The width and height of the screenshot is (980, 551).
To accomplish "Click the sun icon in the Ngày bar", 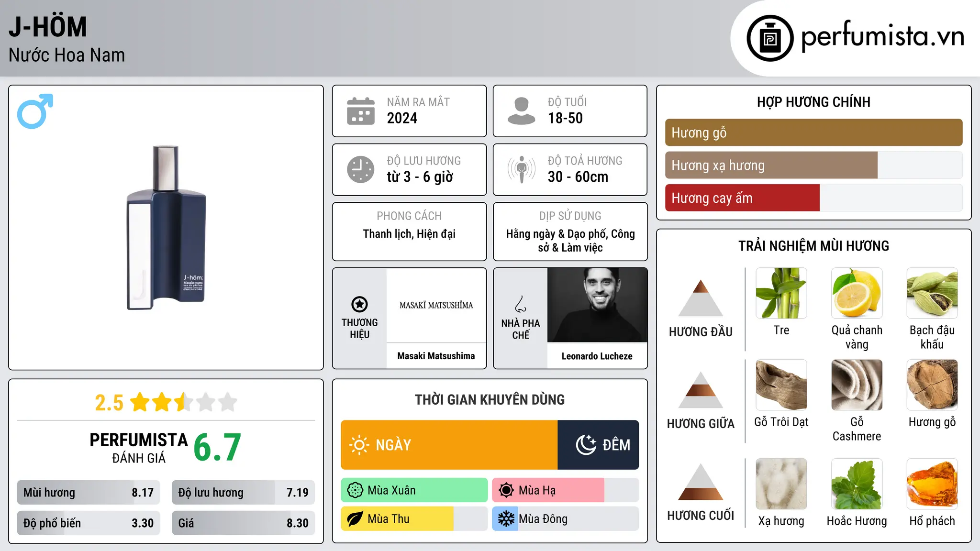I will pyautogui.click(x=359, y=445).
